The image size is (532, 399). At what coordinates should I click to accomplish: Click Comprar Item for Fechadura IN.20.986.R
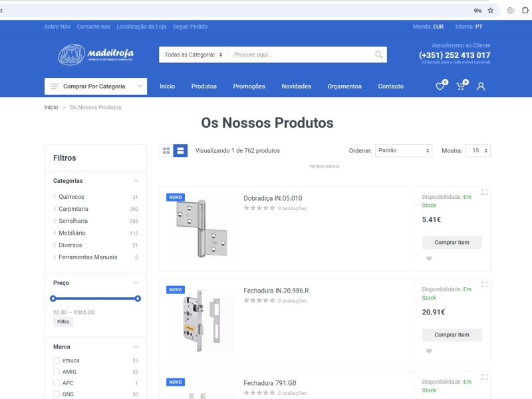pos(452,335)
